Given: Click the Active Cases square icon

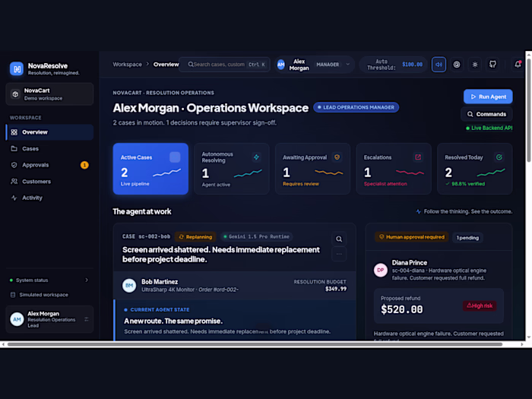Looking at the screenshot, I should (175, 157).
